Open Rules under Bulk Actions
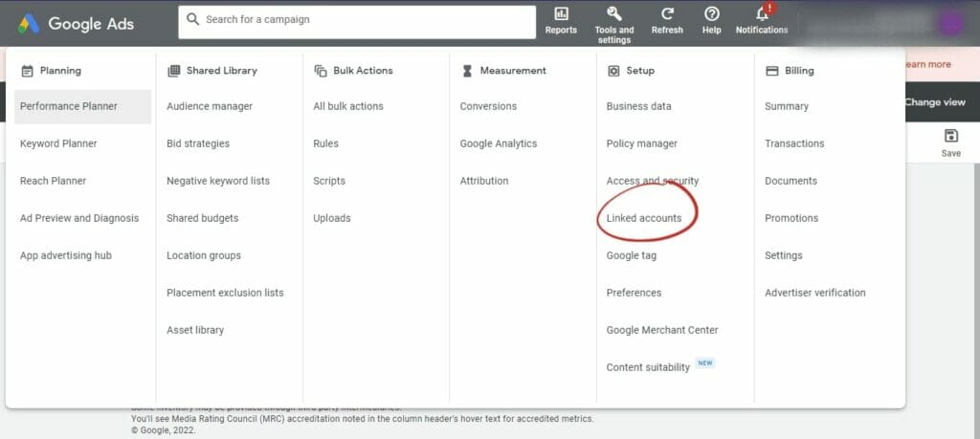The height and width of the screenshot is (439, 980). pyautogui.click(x=325, y=143)
